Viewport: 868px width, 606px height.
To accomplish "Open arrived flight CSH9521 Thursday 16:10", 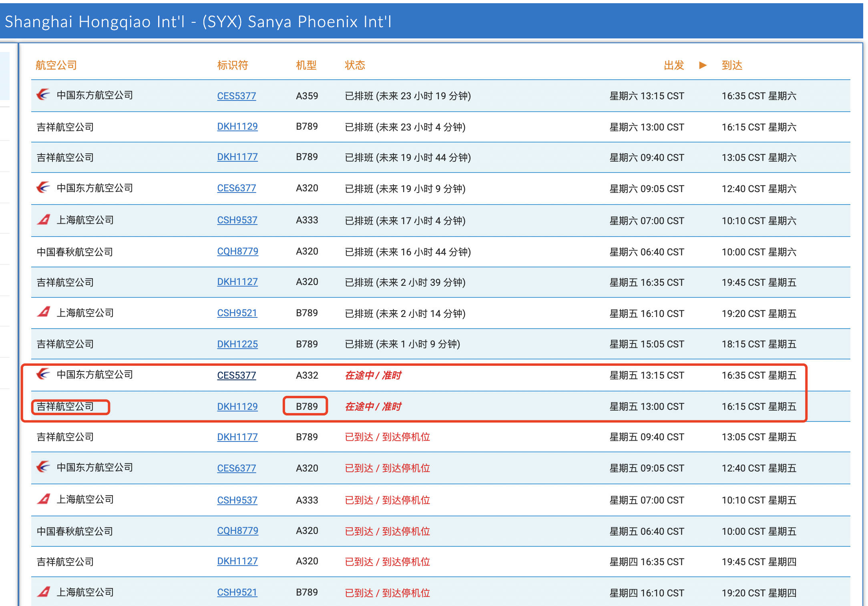I will coord(237,592).
